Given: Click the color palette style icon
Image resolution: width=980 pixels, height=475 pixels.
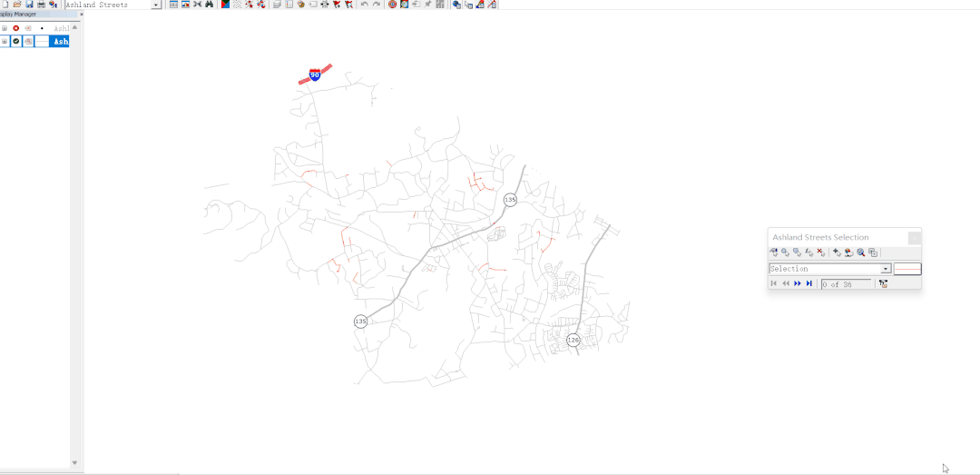Looking at the screenshot, I should pos(300,5).
